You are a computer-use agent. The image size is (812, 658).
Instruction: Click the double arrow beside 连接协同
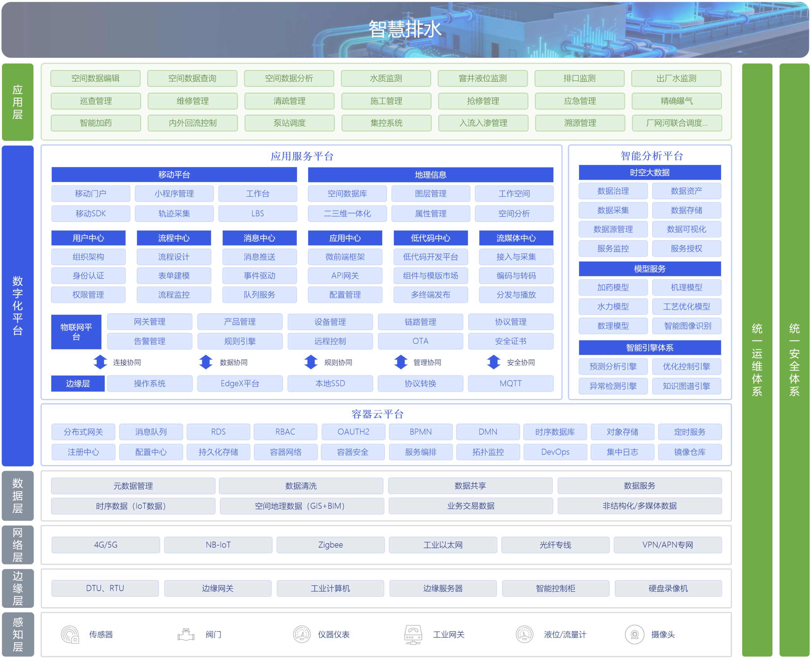(100, 362)
